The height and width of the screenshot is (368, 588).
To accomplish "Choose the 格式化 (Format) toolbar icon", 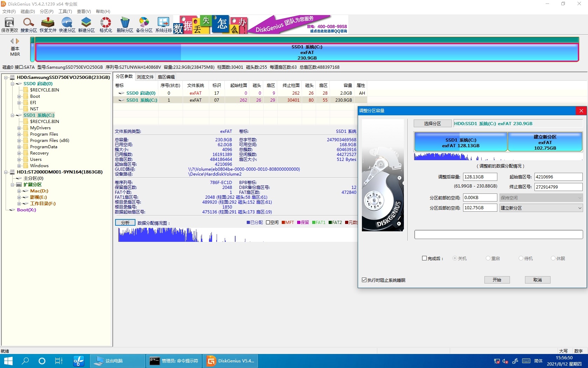I will pyautogui.click(x=106, y=25).
